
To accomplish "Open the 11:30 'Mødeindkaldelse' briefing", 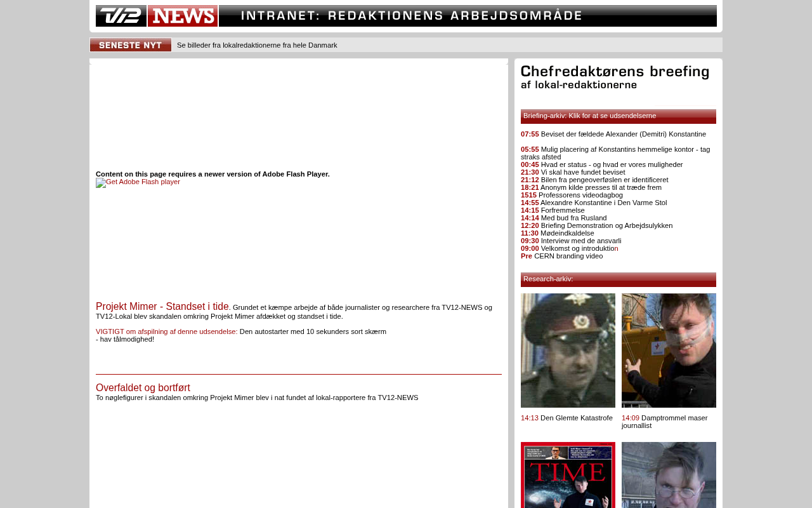I will (x=558, y=233).
